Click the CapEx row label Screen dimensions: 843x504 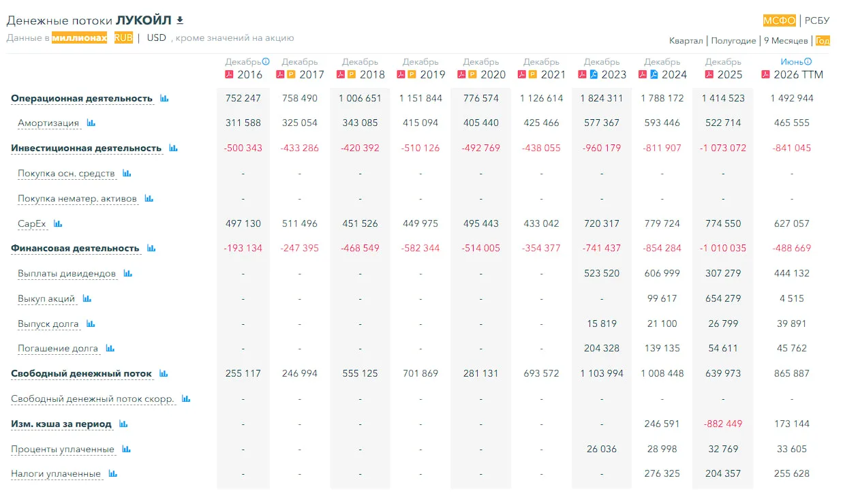32,224
